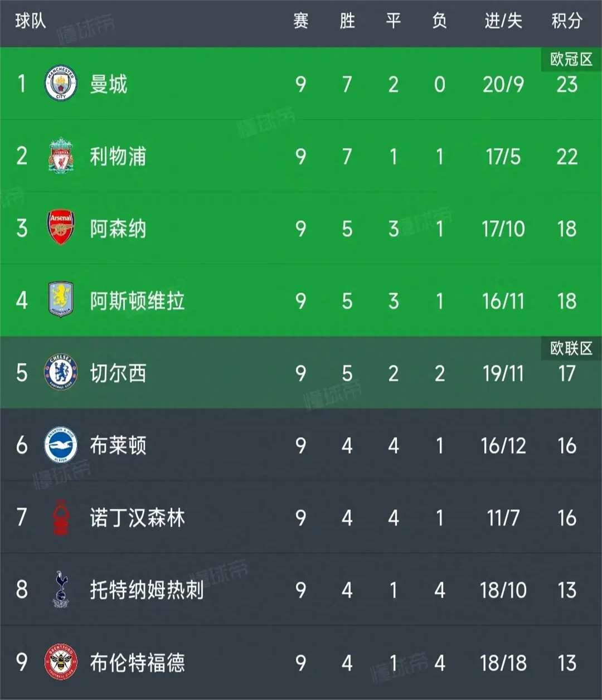
Task: Select the 阿斯顿维拉 team name
Action: click(x=137, y=301)
